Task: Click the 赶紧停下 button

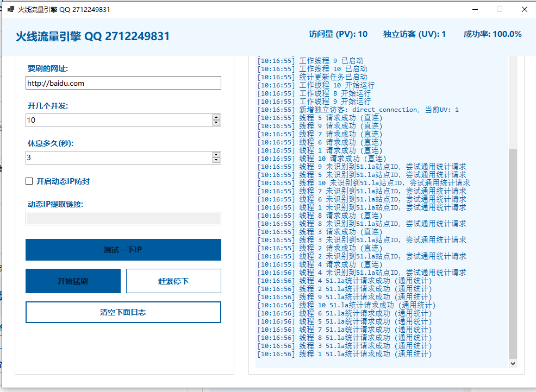Action: click(x=173, y=281)
